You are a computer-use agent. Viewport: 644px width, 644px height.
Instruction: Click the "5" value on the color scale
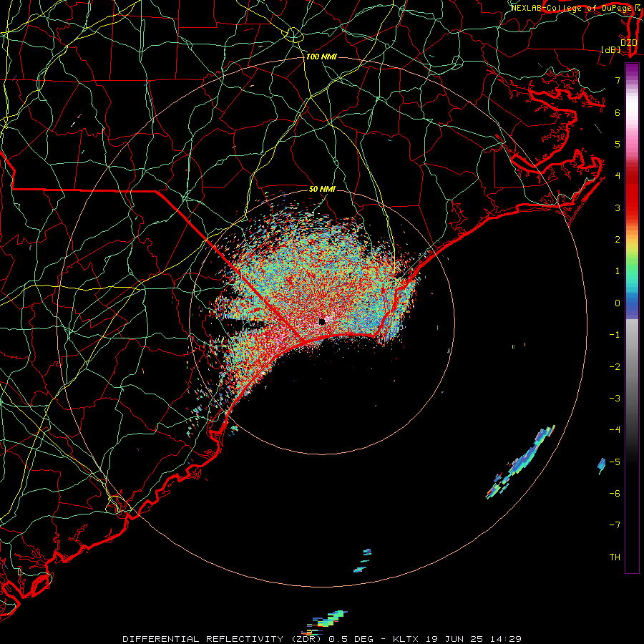(x=618, y=144)
